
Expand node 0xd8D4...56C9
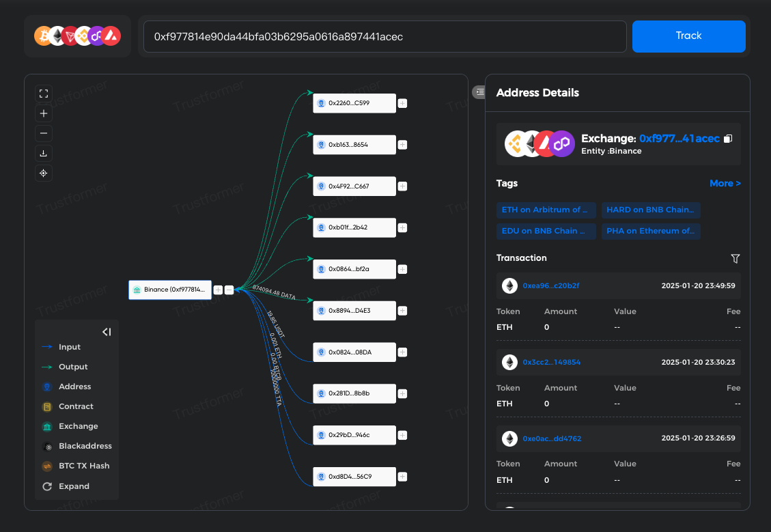coord(402,477)
